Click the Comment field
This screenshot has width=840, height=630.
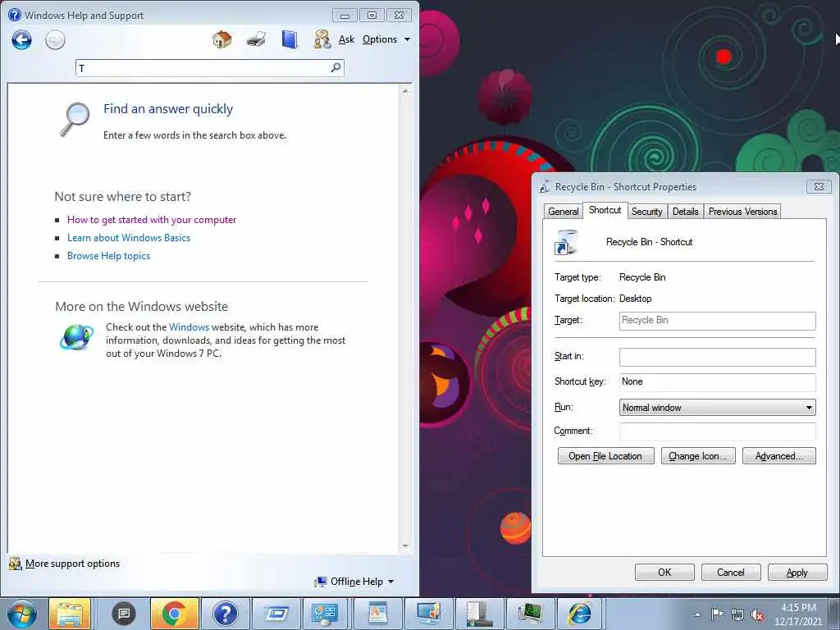(717, 431)
